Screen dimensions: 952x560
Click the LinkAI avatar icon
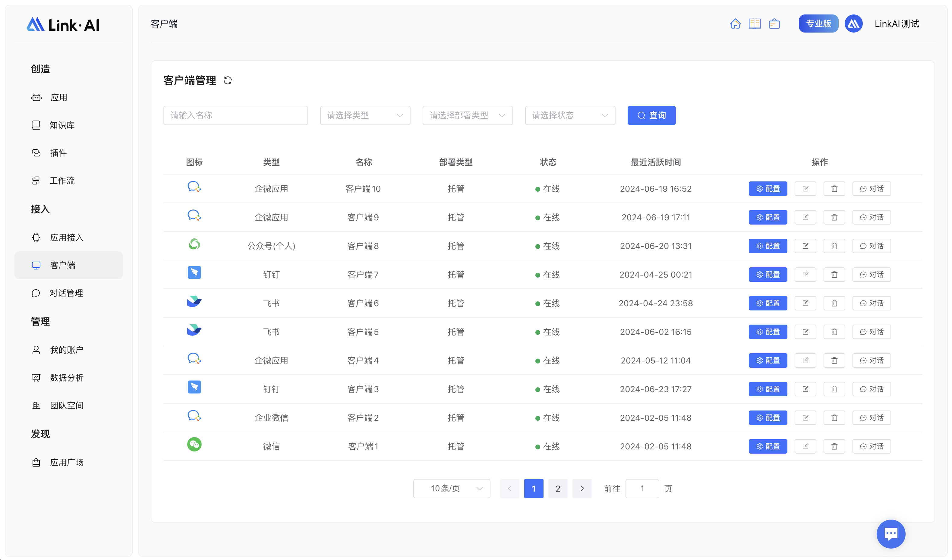pos(853,24)
